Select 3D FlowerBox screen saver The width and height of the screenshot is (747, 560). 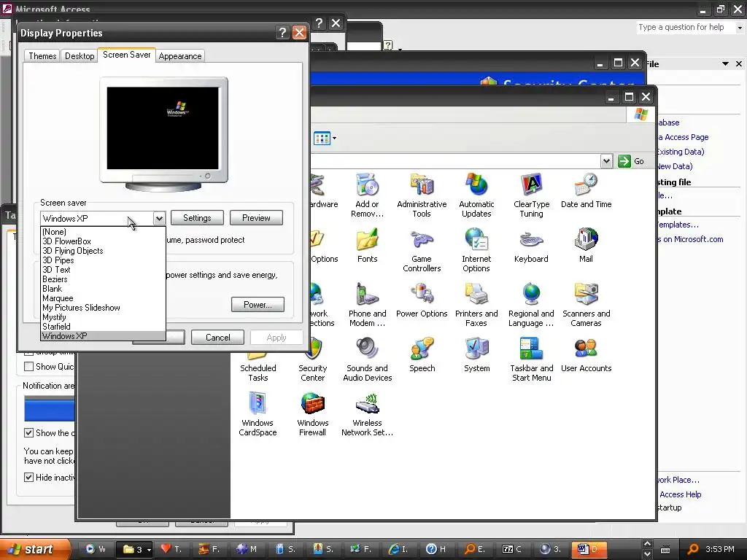point(103,241)
